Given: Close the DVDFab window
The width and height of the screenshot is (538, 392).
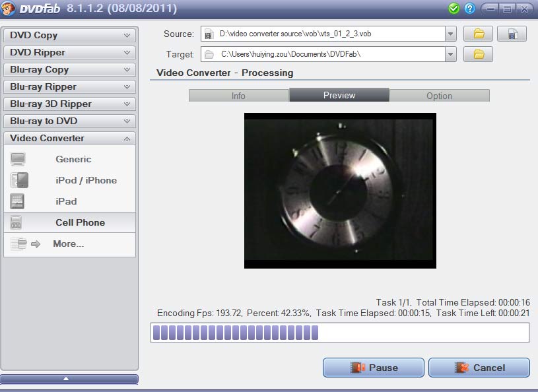Looking at the screenshot, I should [524, 9].
